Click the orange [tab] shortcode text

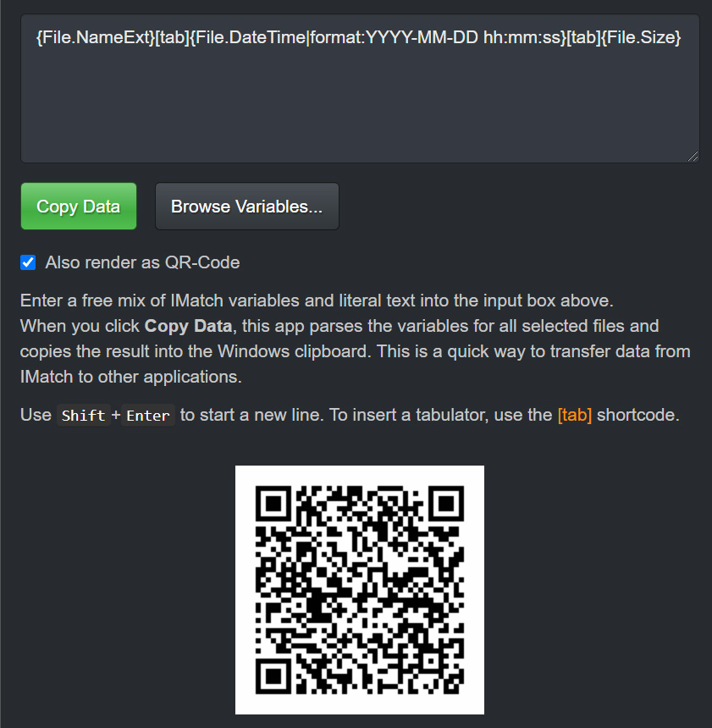click(x=575, y=415)
